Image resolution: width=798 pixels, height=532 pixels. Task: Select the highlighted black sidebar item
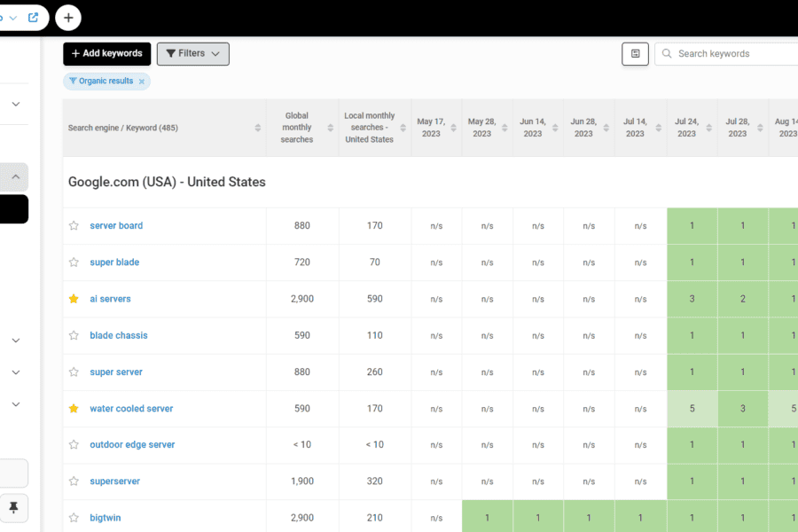tap(13, 209)
